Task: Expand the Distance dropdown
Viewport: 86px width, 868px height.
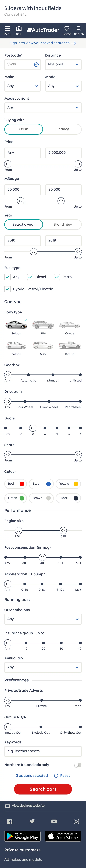Action: (x=63, y=64)
